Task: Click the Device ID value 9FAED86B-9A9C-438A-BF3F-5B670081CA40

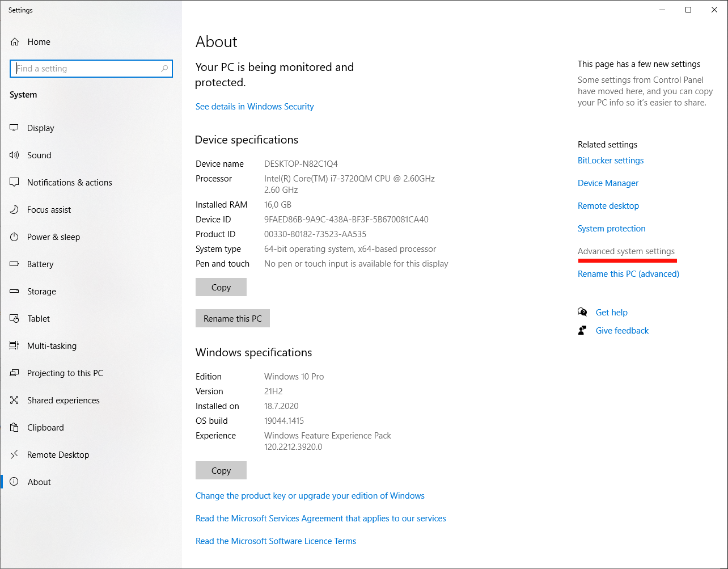Action: pyautogui.click(x=346, y=220)
